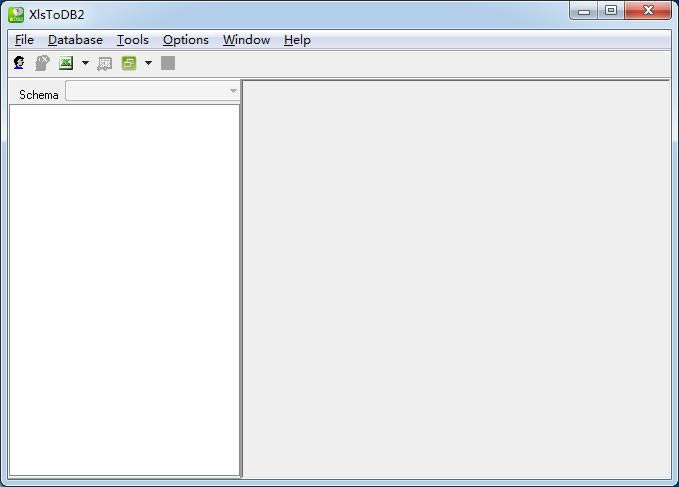The image size is (679, 487).
Task: Click the green Excel import icon
Action: 66,63
